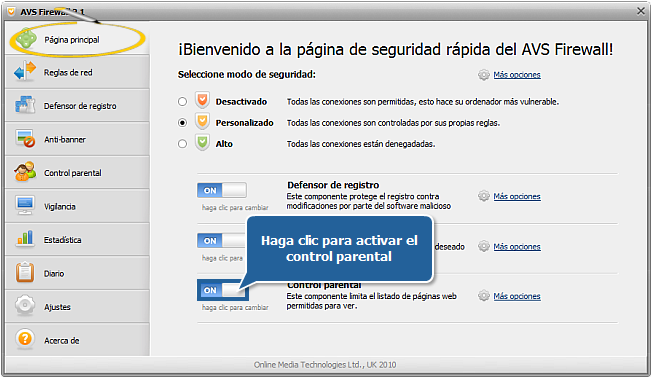Click the Anti-banner icon in sidebar

tap(25, 139)
